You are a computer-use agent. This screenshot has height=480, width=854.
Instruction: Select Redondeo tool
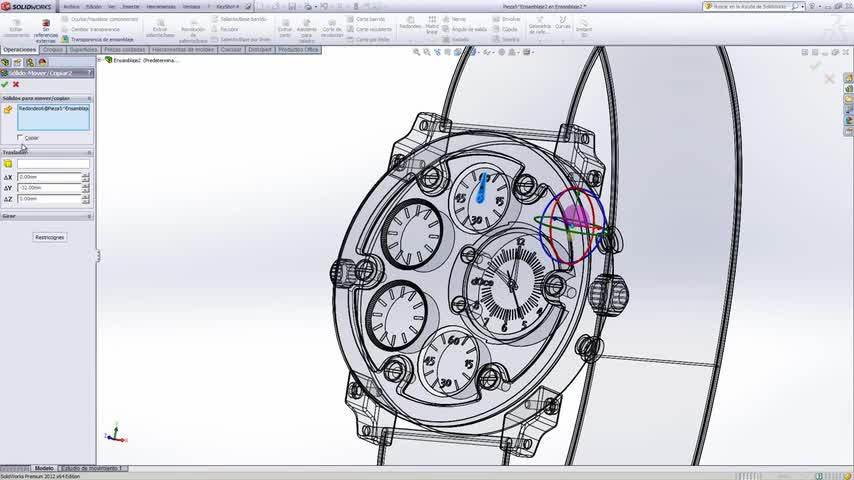tap(410, 23)
